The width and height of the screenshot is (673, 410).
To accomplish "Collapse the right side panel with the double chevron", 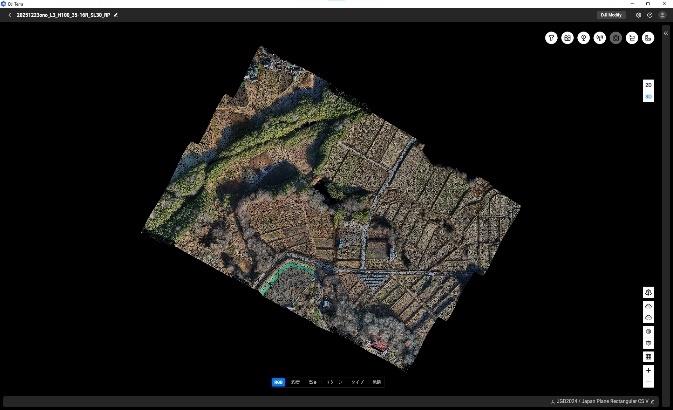I will click(x=666, y=33).
